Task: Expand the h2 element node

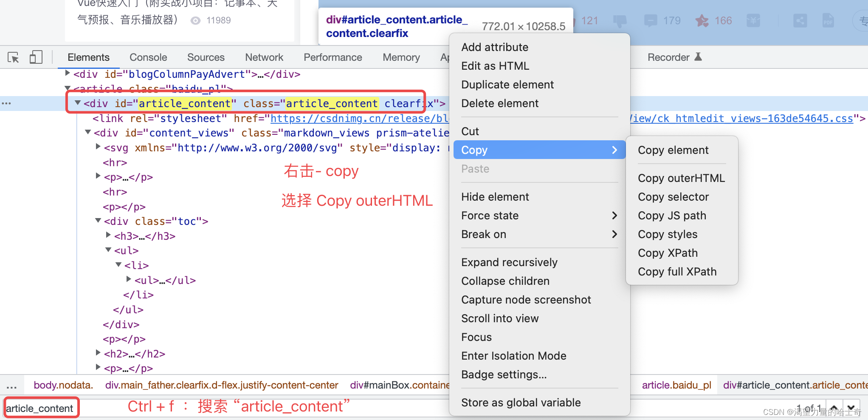Action: pyautogui.click(x=98, y=353)
